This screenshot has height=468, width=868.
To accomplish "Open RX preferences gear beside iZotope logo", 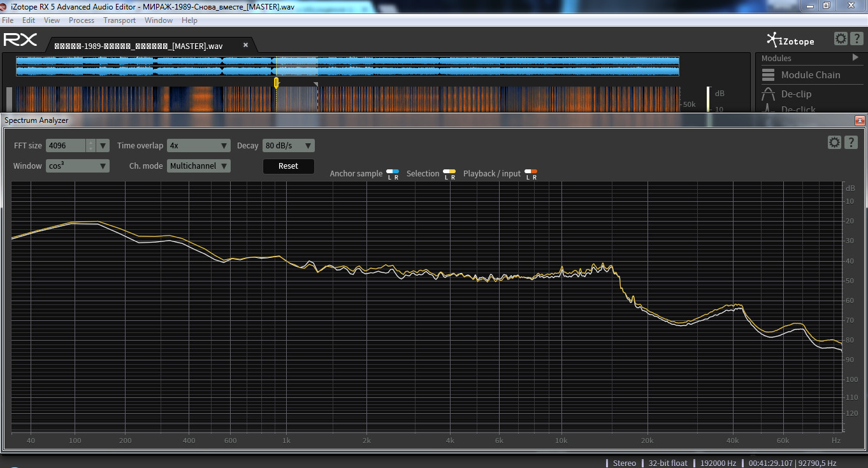I will (x=841, y=39).
